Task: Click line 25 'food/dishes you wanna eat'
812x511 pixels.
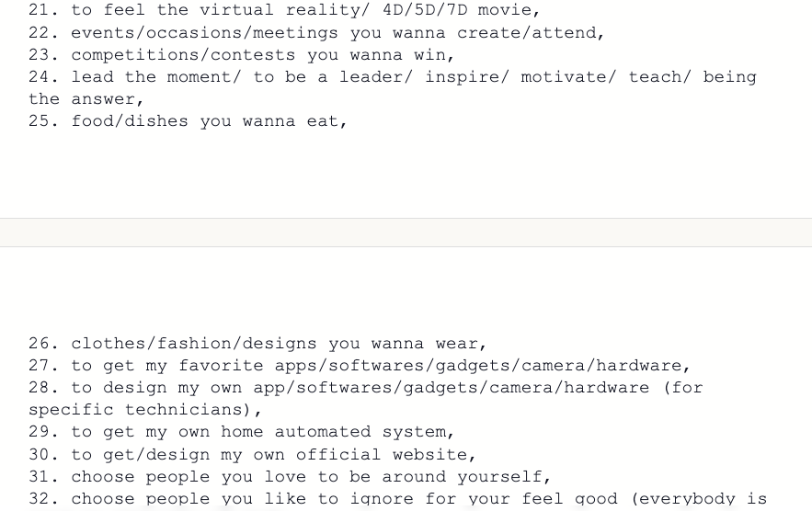Action: tap(188, 121)
